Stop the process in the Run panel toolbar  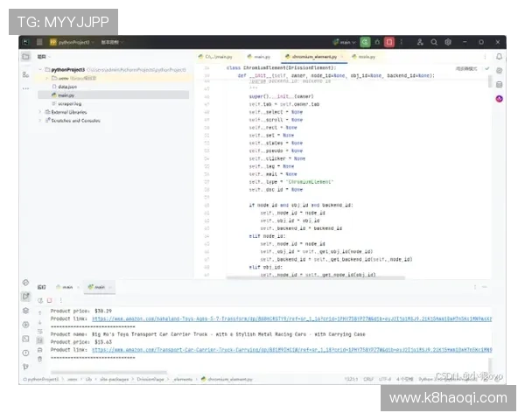(x=50, y=300)
